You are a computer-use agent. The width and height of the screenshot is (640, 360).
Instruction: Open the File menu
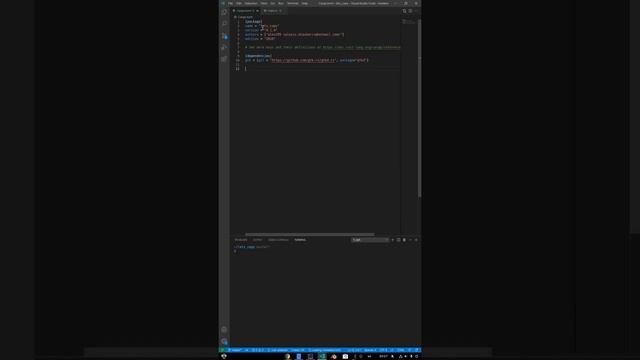[231, 3]
